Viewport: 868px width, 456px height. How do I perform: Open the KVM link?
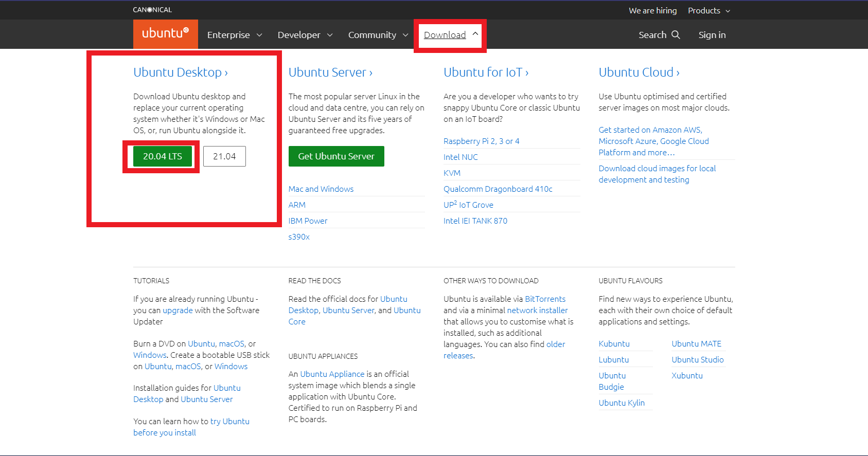point(452,173)
